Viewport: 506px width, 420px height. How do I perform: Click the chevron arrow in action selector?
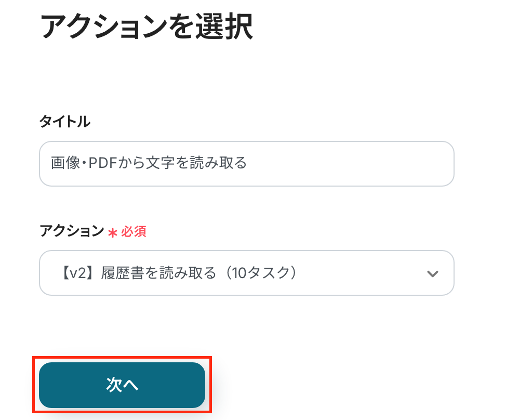(x=432, y=273)
